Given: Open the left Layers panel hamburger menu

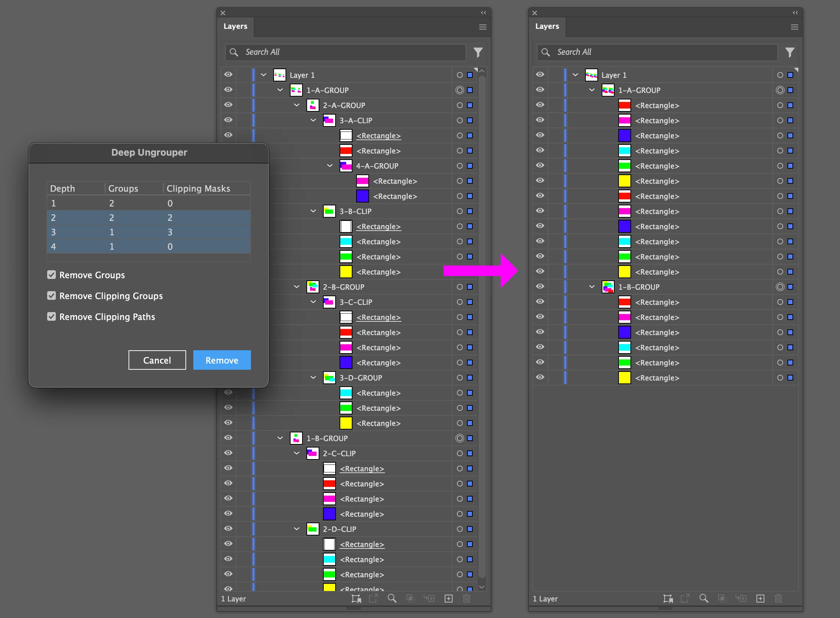Looking at the screenshot, I should tap(482, 27).
